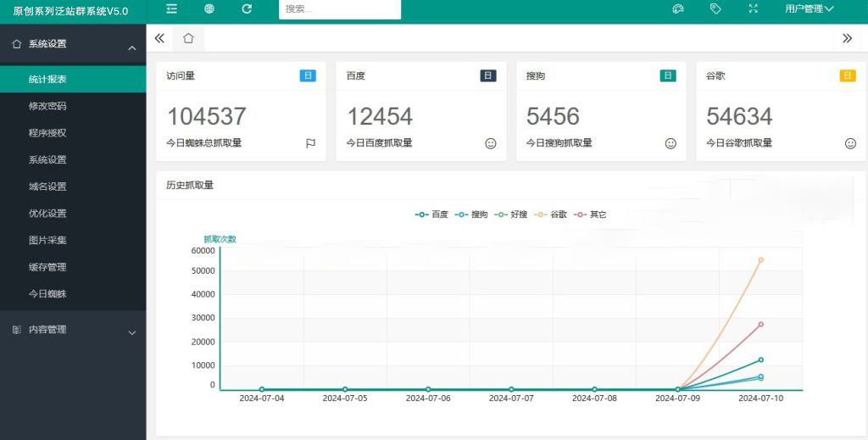Select 统计报表 in sidebar
This screenshot has height=440, width=868.
(73, 79)
